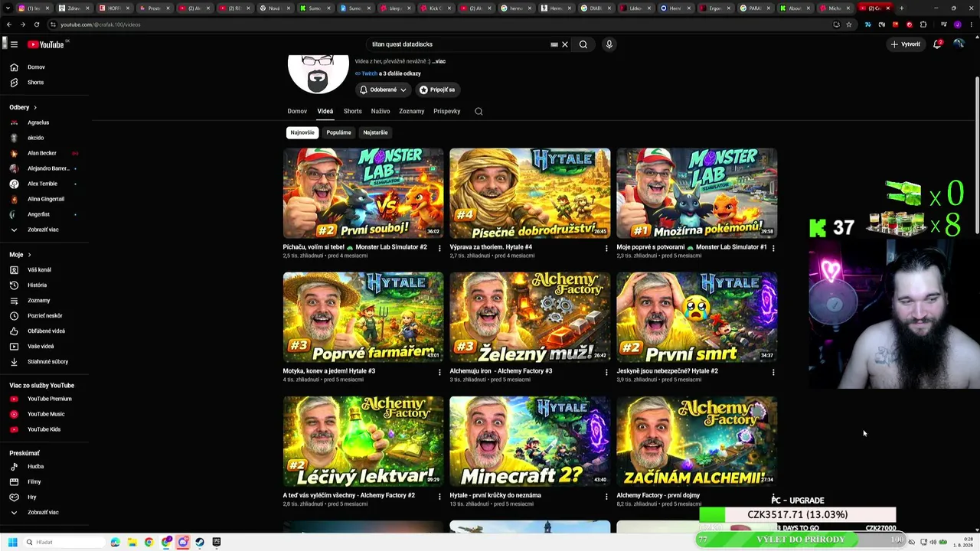Image resolution: width=980 pixels, height=551 pixels.
Task: Click the Vytvoriť create button
Action: pos(906,44)
